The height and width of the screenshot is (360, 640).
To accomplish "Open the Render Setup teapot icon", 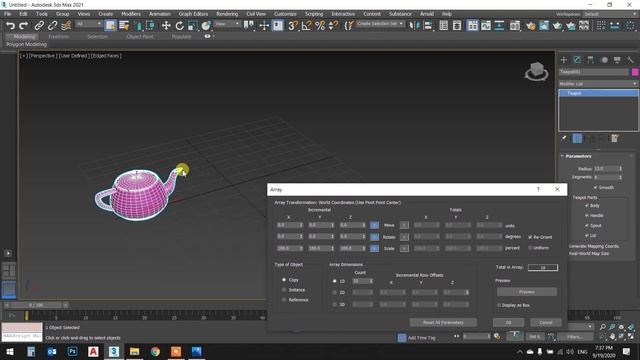I will [x=531, y=26].
